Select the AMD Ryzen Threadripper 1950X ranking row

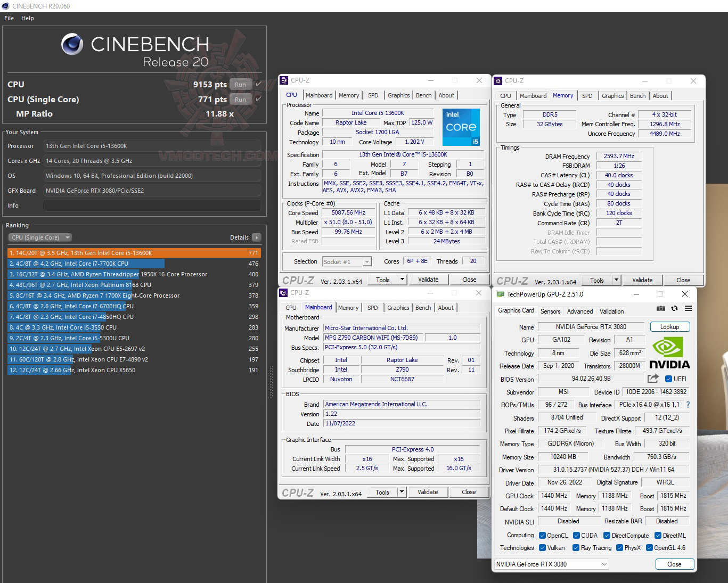click(x=134, y=274)
